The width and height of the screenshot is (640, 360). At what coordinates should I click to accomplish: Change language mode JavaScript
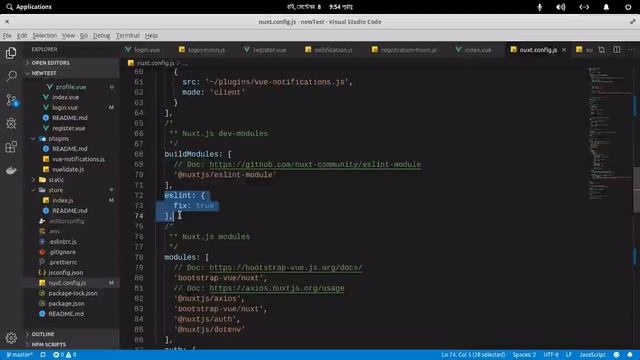[592, 355]
